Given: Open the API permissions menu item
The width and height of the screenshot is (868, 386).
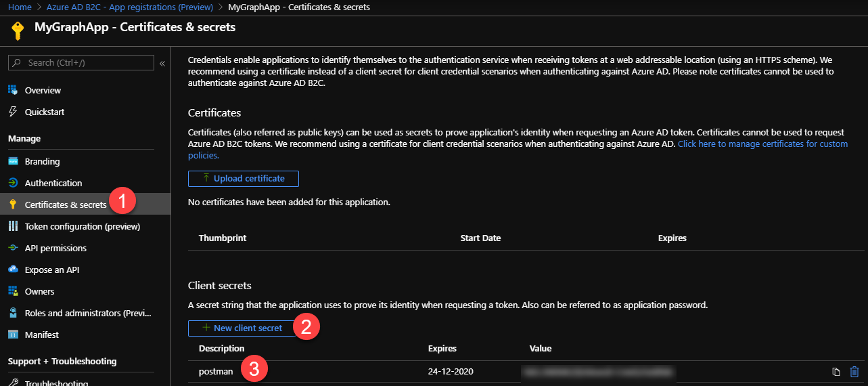Looking at the screenshot, I should [55, 249].
